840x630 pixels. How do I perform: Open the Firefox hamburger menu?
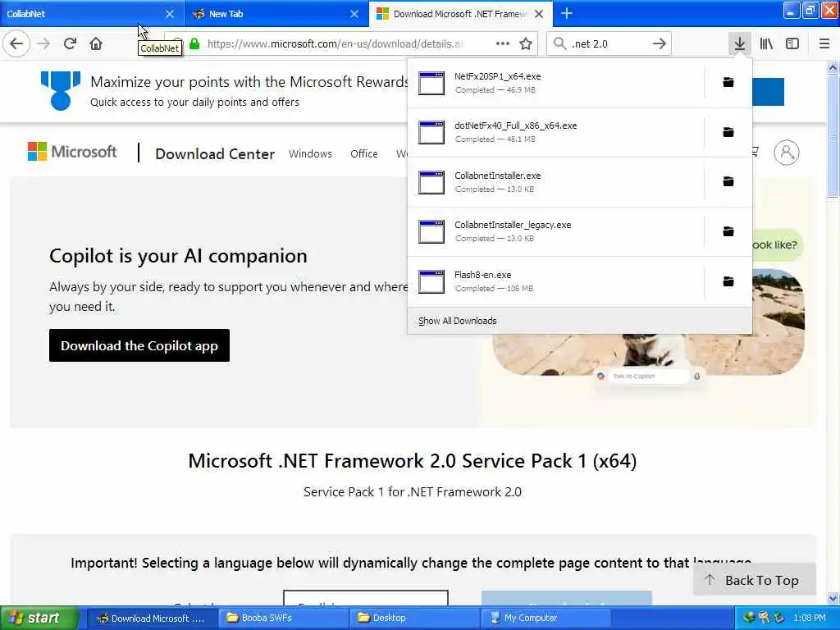(824, 43)
